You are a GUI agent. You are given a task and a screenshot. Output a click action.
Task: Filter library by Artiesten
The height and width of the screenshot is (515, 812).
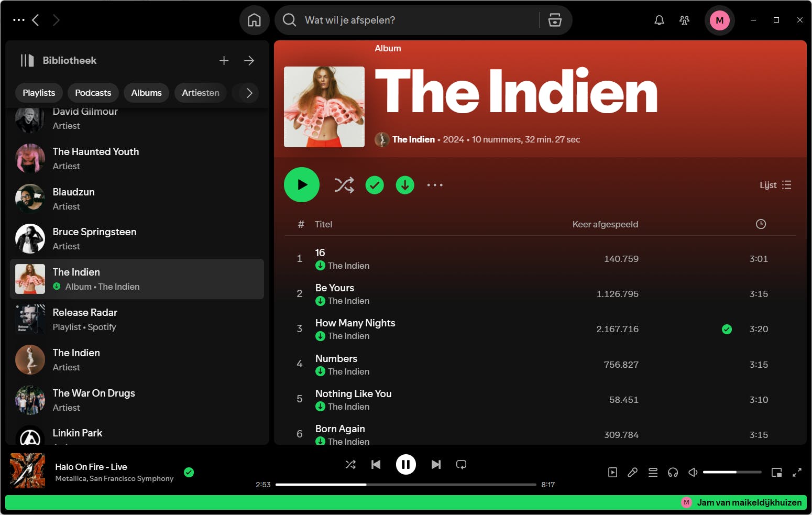pyautogui.click(x=201, y=93)
